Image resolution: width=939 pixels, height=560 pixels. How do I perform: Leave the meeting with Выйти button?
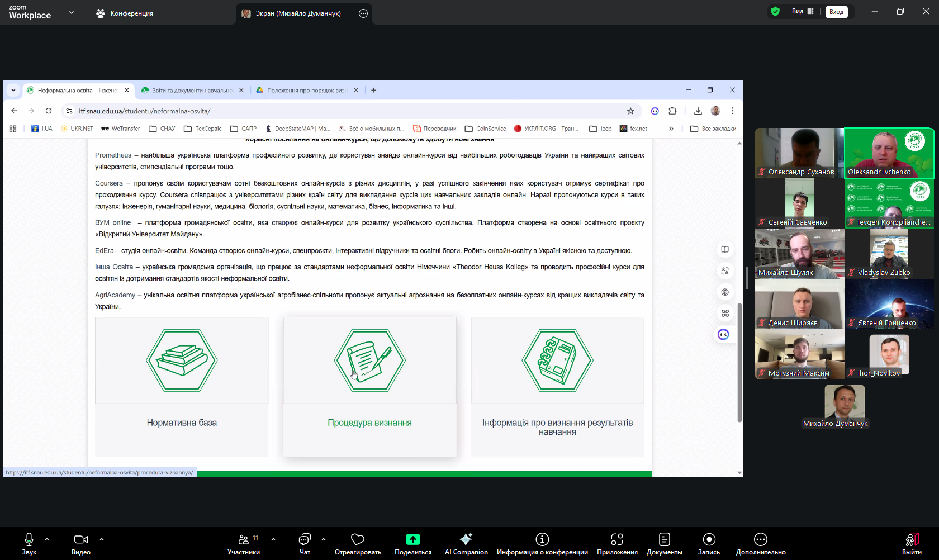click(912, 543)
